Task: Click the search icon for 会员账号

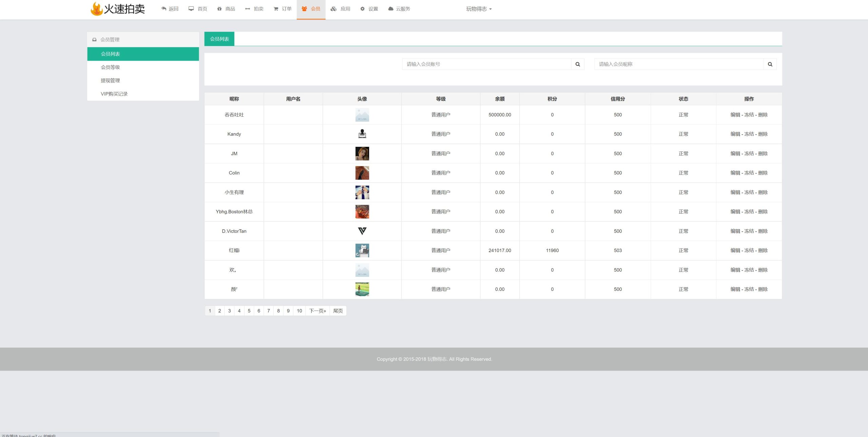Action: 578,63
